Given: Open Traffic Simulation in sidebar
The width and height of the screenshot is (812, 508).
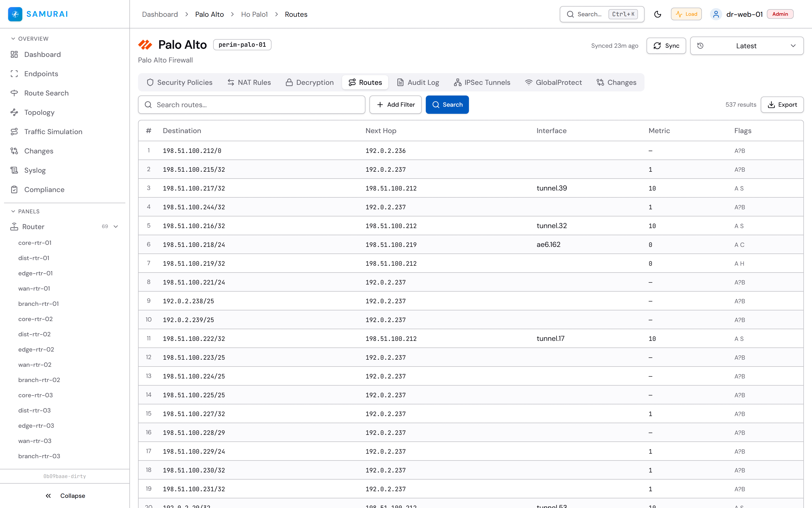Looking at the screenshot, I should click(53, 132).
